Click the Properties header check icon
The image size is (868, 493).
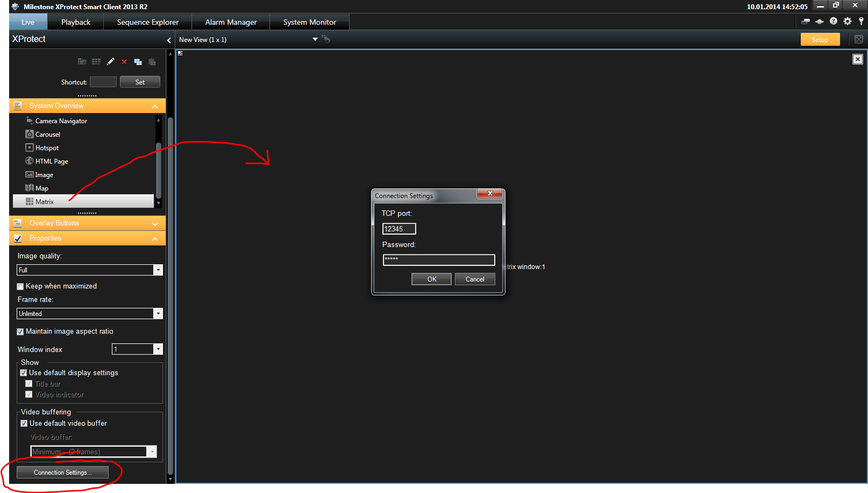click(x=18, y=238)
